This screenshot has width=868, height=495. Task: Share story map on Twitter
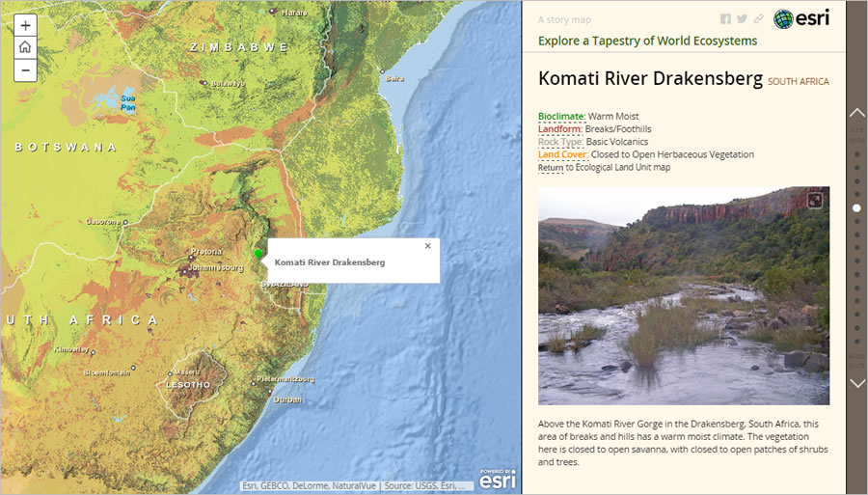(742, 19)
